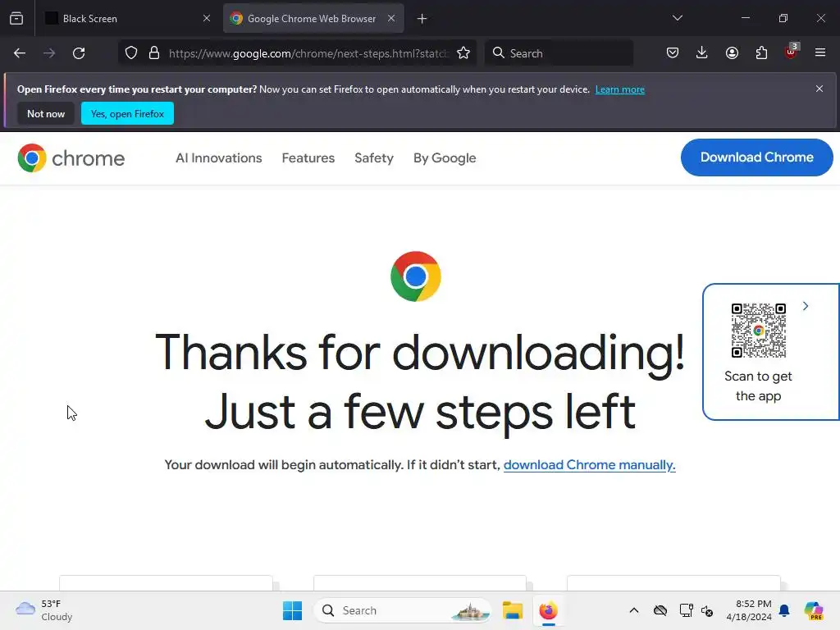Screen dimensions: 840x630
Task: View site security padlock info
Action: pos(154,53)
